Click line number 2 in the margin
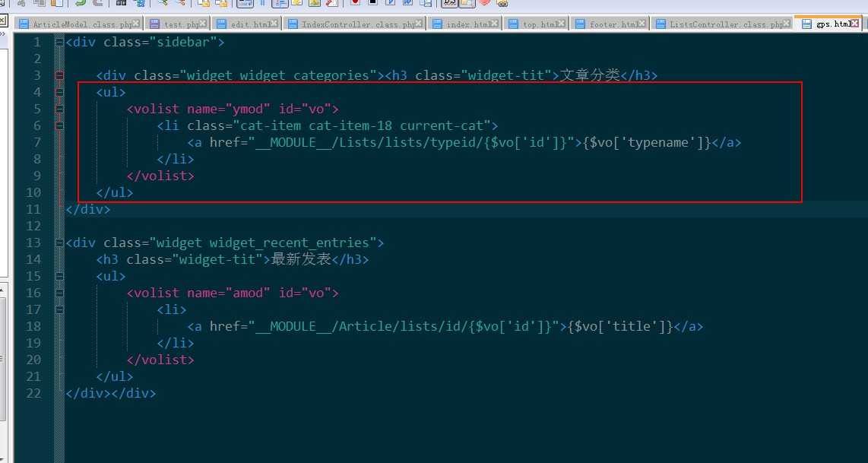868x463 pixels. (37, 59)
